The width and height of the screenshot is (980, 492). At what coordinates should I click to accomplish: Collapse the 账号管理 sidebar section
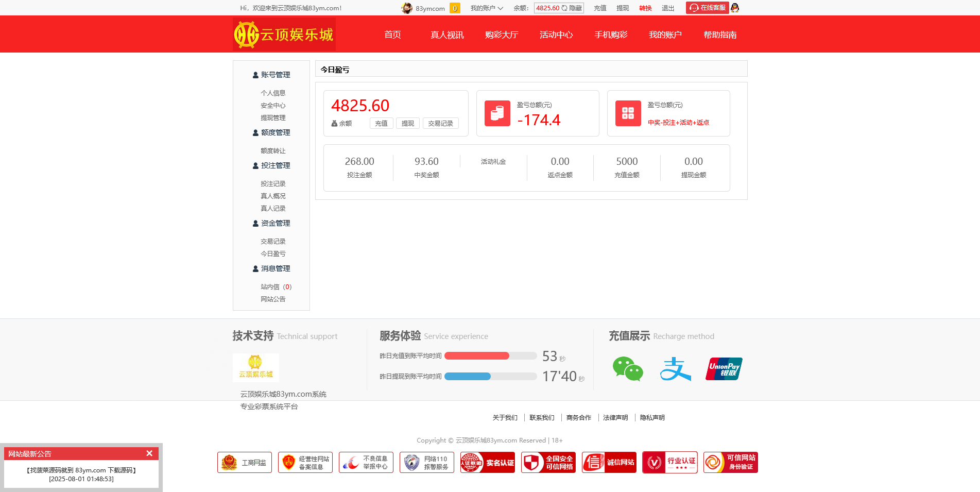click(271, 75)
